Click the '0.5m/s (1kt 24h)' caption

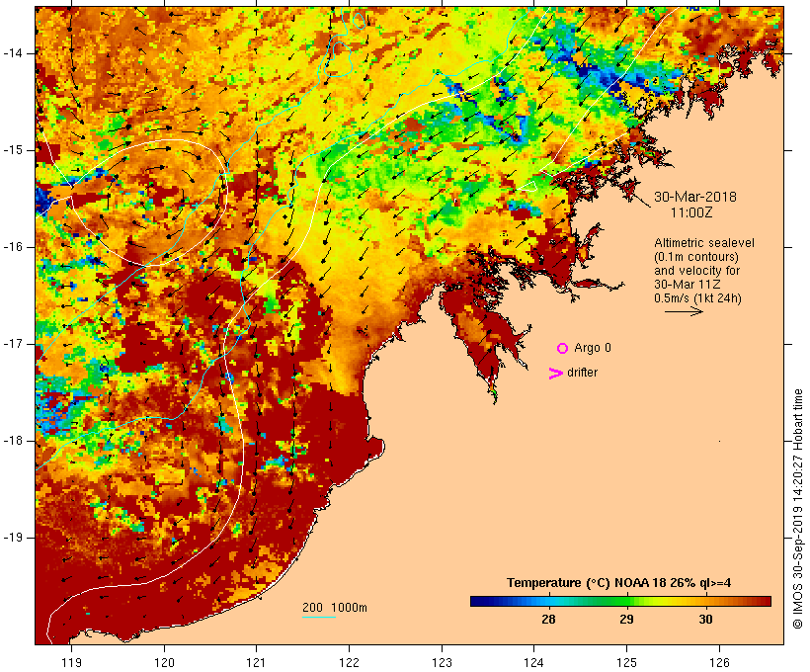point(698,298)
